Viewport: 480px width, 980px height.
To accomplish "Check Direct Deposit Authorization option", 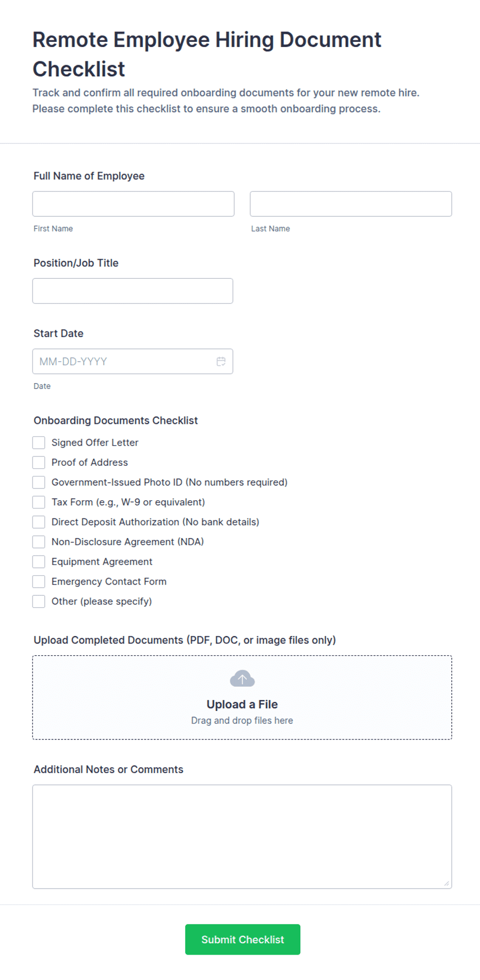I will (39, 522).
